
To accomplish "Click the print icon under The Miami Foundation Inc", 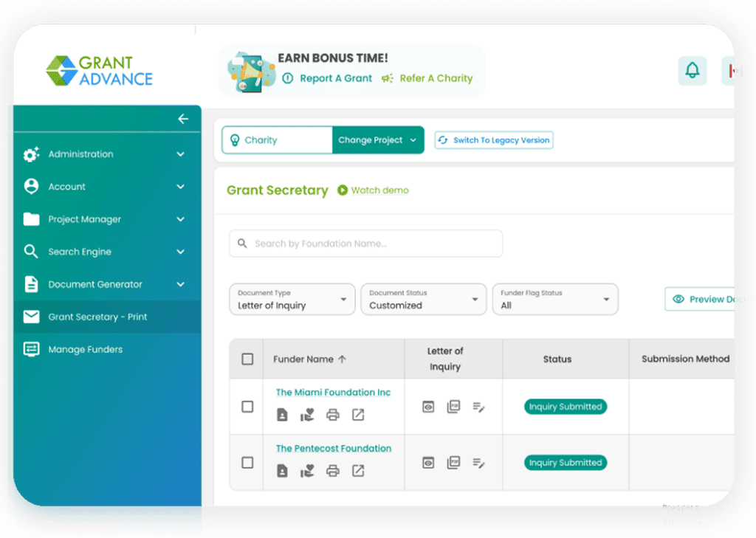I will (x=333, y=415).
